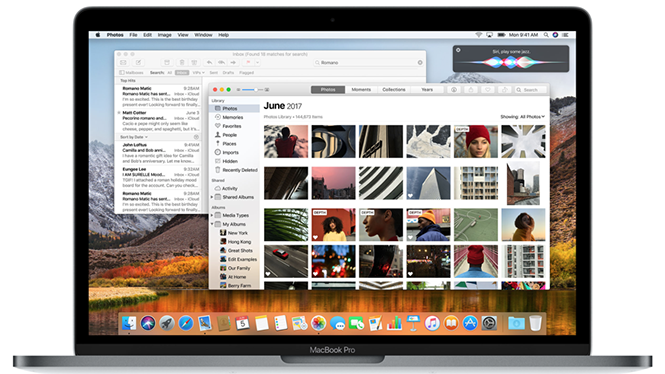Click the Reply arrow in Mail toolbar
Screen dimensions: 665x374
[x=210, y=63]
